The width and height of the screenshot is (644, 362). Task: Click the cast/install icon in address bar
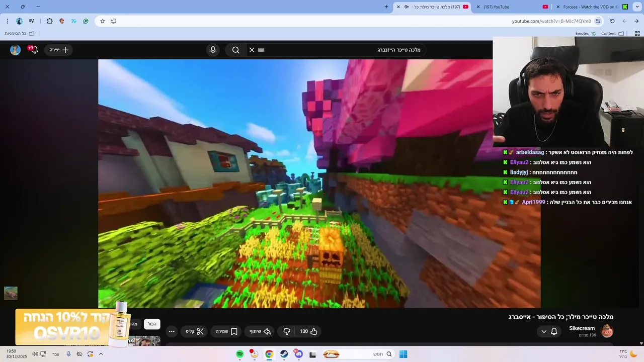point(114,21)
